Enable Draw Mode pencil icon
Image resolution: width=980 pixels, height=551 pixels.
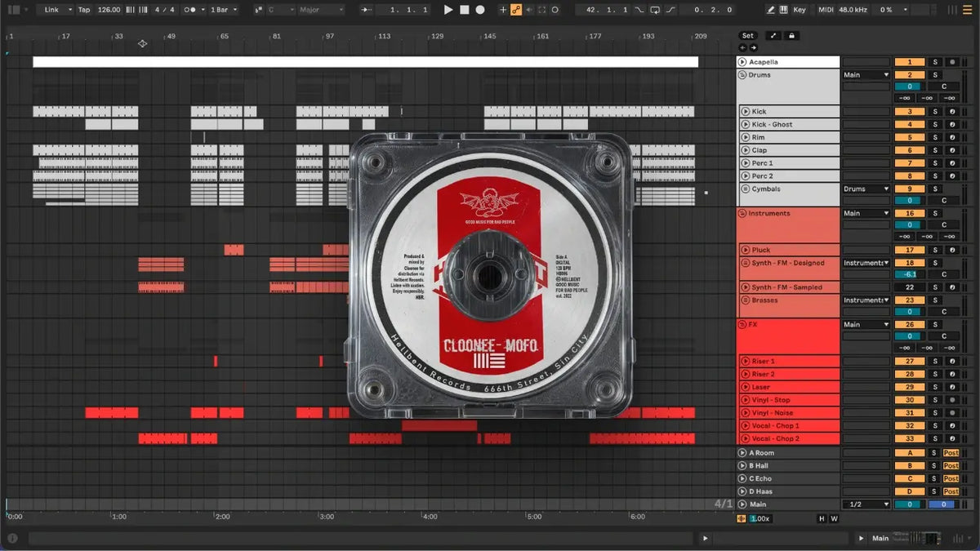pos(771,10)
